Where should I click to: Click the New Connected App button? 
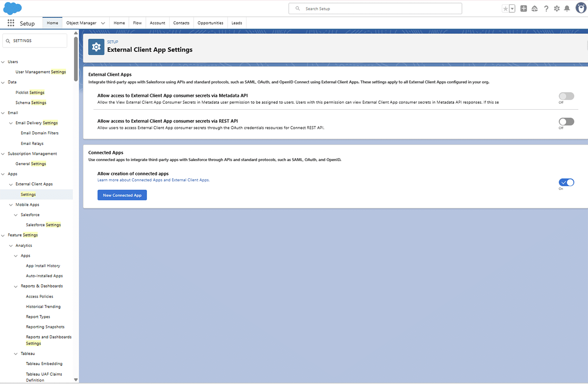[x=122, y=195]
